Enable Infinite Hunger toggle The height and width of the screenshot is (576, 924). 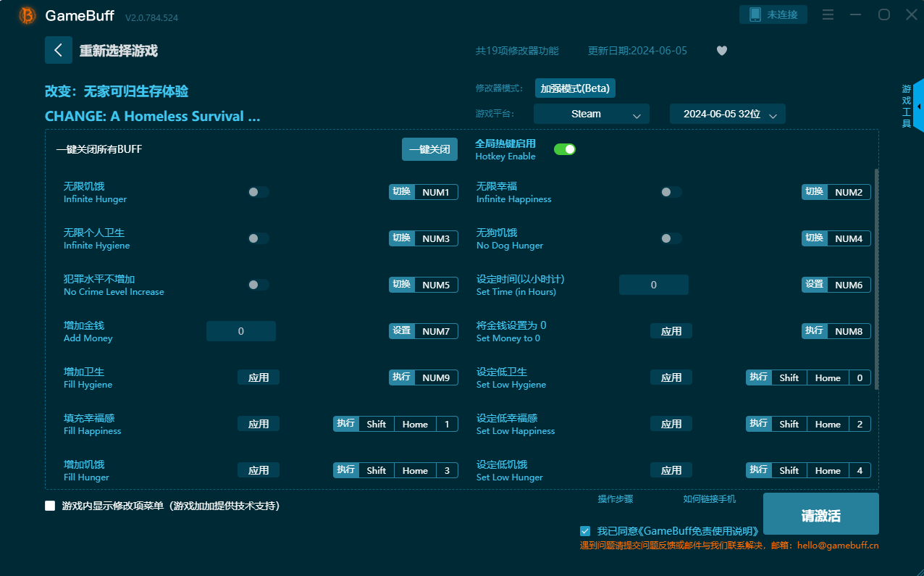[x=259, y=192]
